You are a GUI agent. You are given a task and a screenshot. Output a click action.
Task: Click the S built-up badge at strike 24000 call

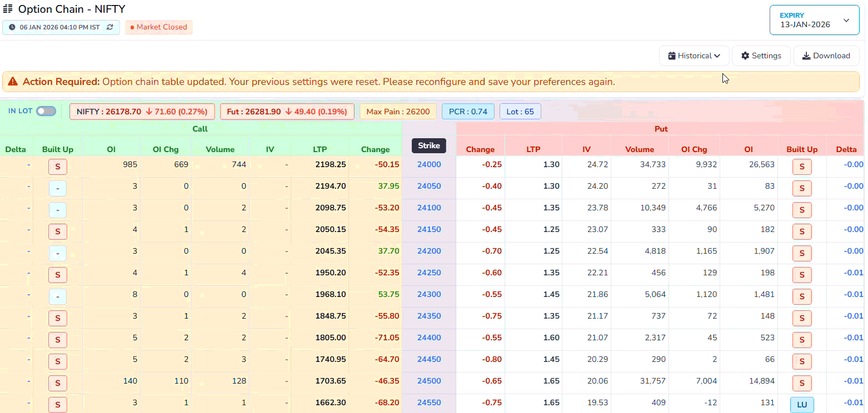click(x=58, y=167)
